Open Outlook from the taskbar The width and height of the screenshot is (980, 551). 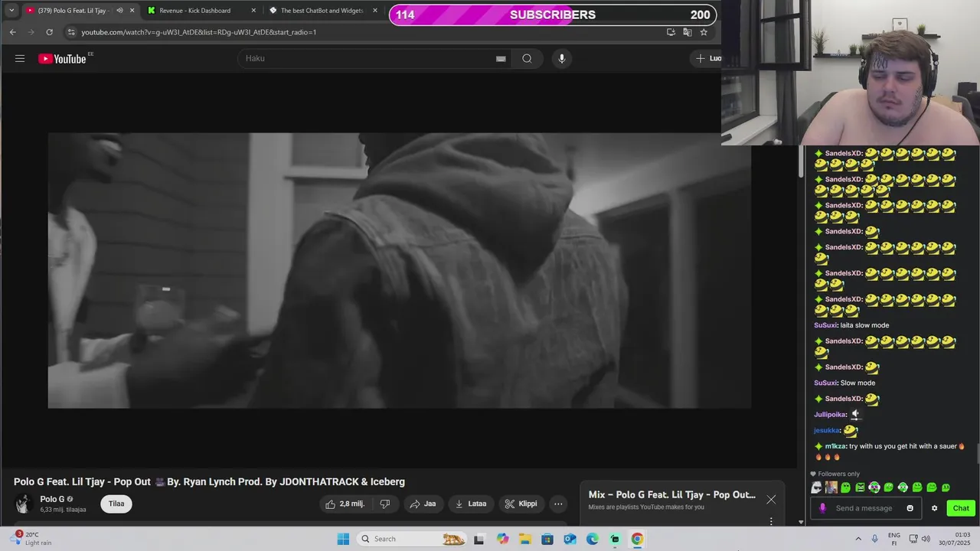pyautogui.click(x=570, y=539)
